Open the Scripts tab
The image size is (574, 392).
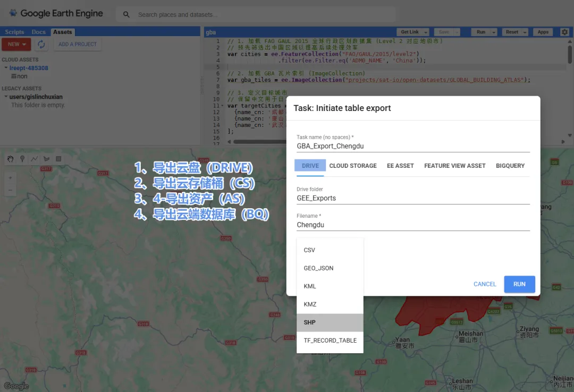[14, 32]
